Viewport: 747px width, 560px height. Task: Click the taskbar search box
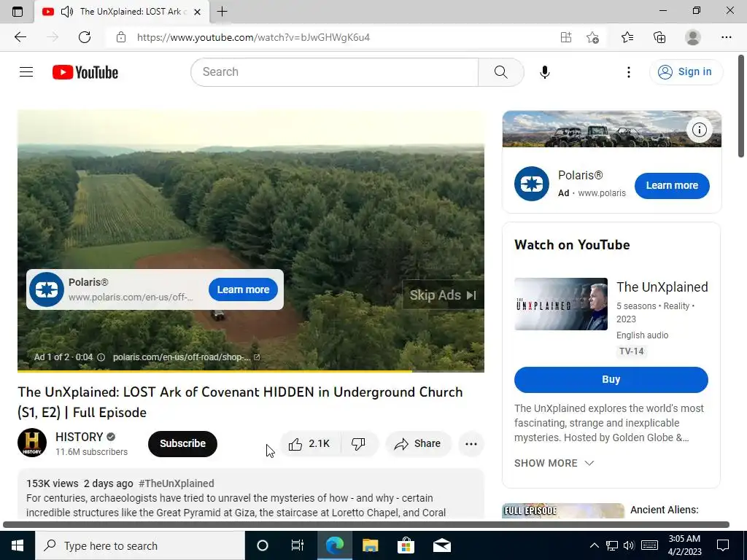point(139,545)
